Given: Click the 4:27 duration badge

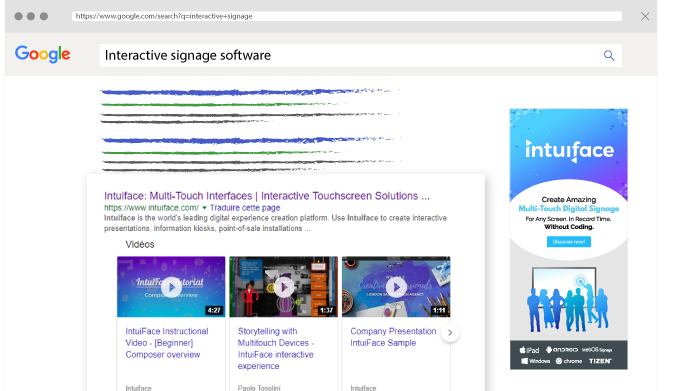Looking at the screenshot, I should (x=214, y=310).
